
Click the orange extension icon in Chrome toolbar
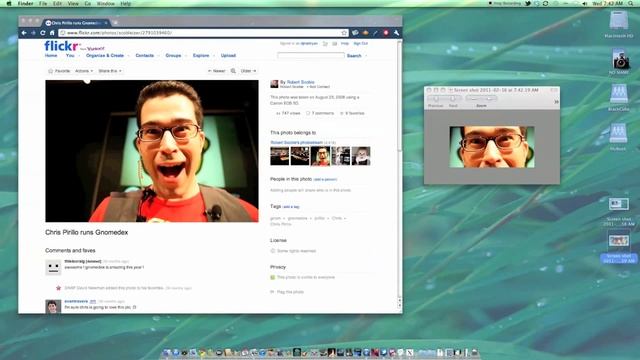(365, 33)
